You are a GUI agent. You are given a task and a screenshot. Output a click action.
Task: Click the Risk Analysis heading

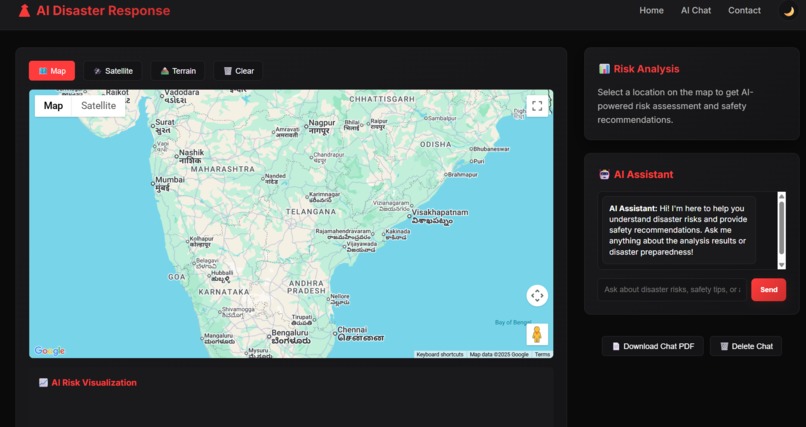646,69
